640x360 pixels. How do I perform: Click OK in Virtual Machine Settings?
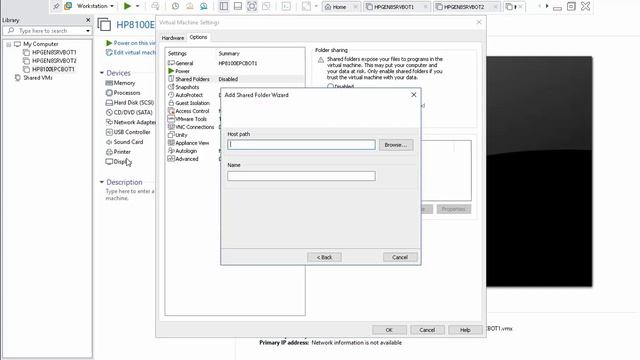tap(389, 330)
